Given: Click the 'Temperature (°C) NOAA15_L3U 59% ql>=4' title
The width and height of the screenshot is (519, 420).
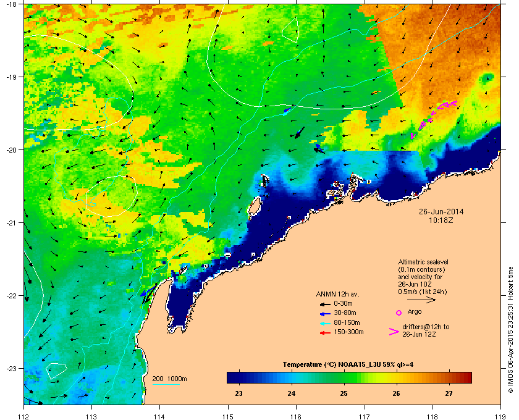Looking at the screenshot, I should pos(348,365).
